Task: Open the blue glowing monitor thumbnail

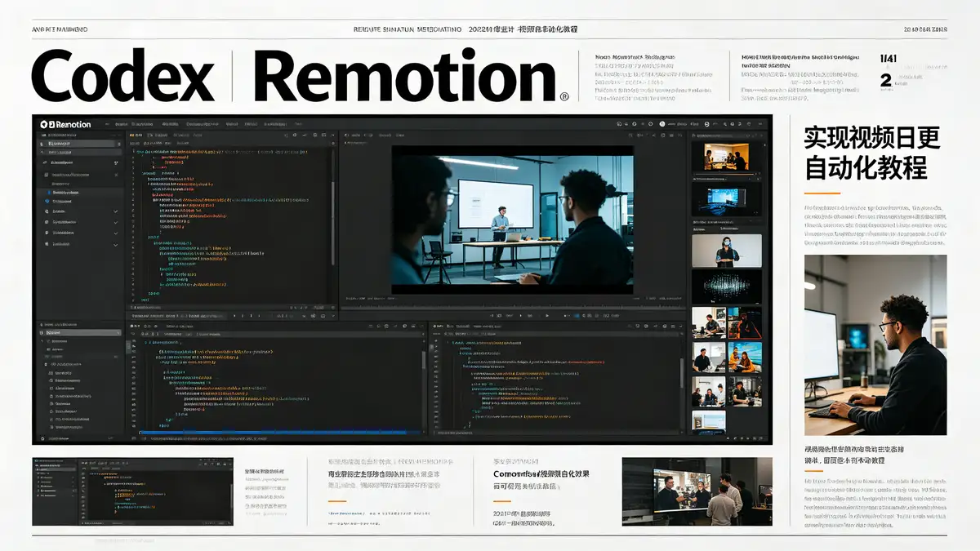Action: pyautogui.click(x=726, y=201)
